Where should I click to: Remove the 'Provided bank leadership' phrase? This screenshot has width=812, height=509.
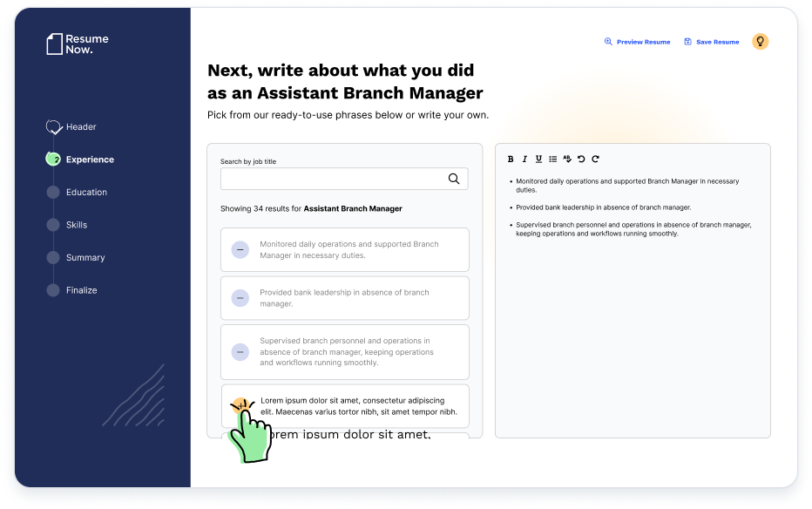(240, 298)
